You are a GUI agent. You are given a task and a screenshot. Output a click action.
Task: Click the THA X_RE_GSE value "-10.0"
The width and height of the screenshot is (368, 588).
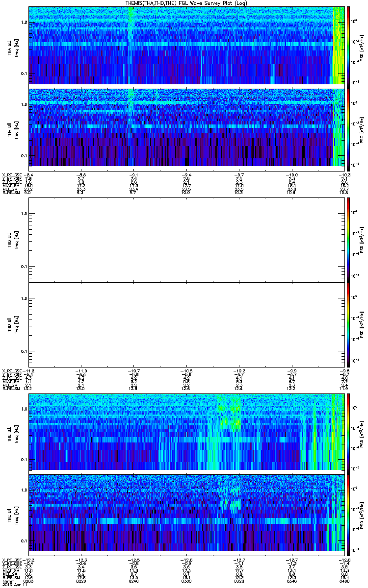(x=293, y=174)
